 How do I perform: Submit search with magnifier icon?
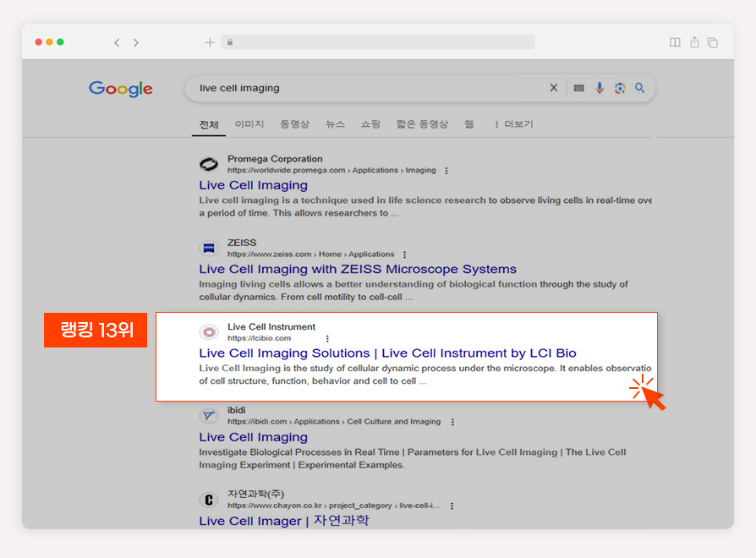coord(640,88)
